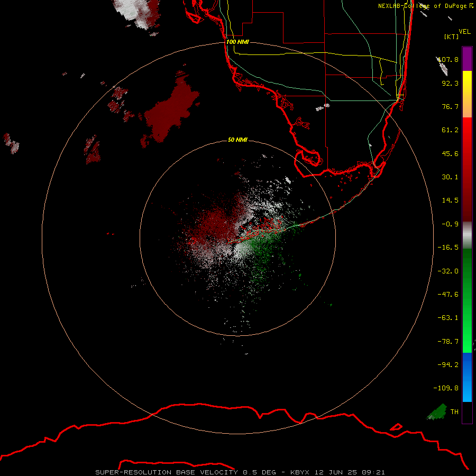Select the gray near-zero band of the color bar
Screen dimensions: 476x476
[x=467, y=235]
